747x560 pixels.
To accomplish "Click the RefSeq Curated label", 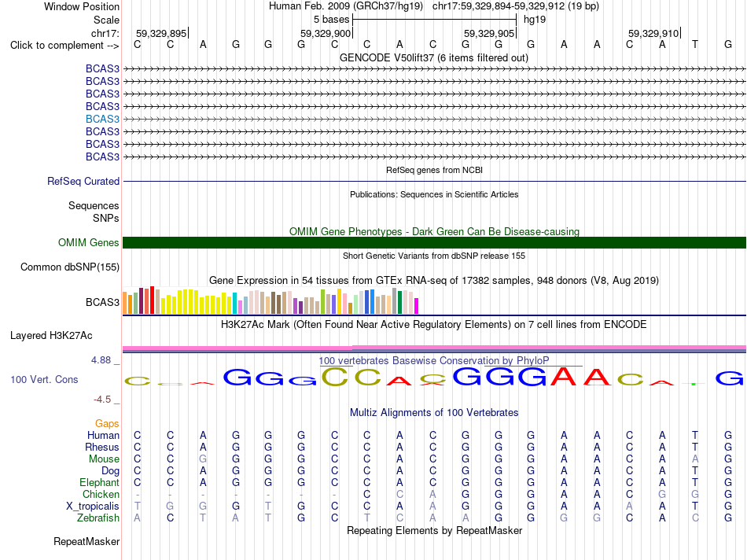I will pyautogui.click(x=83, y=181).
